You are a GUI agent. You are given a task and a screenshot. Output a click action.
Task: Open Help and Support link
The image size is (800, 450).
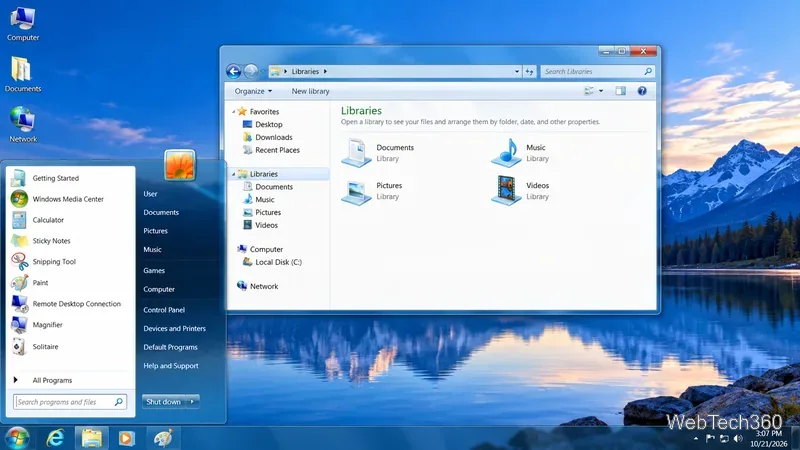pyautogui.click(x=171, y=366)
